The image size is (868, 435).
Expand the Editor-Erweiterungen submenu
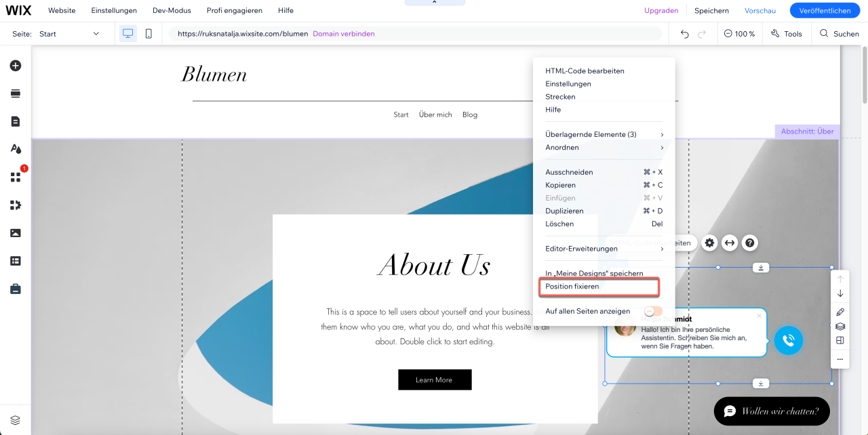click(604, 249)
